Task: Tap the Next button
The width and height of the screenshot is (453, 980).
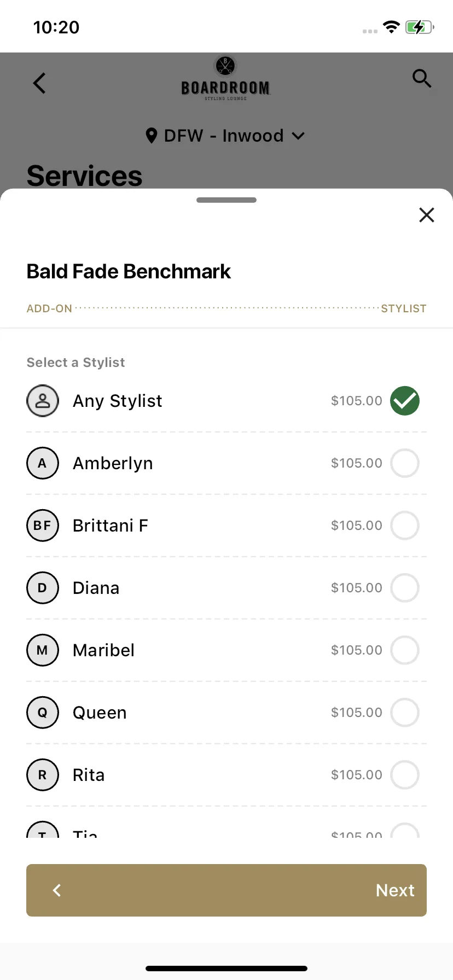Action: [395, 890]
